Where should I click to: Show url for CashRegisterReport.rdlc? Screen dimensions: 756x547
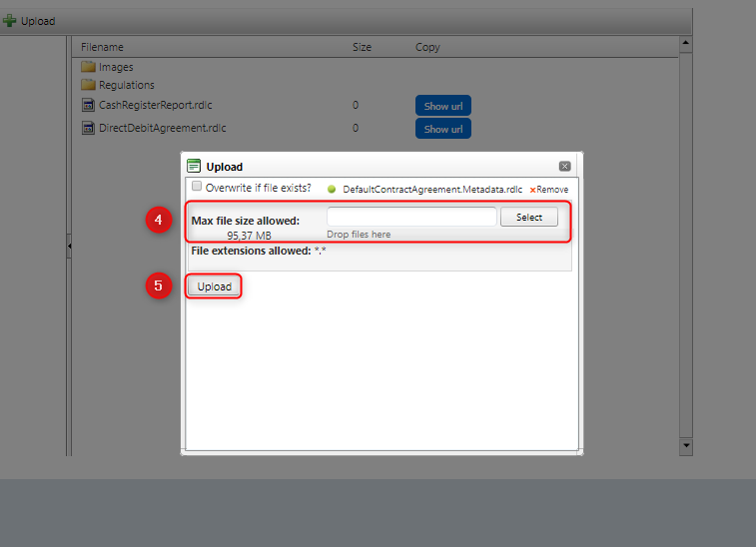pyautogui.click(x=442, y=106)
